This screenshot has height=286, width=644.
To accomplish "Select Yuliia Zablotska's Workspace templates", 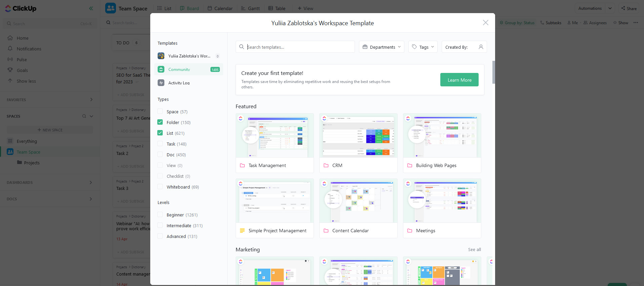I will (189, 56).
